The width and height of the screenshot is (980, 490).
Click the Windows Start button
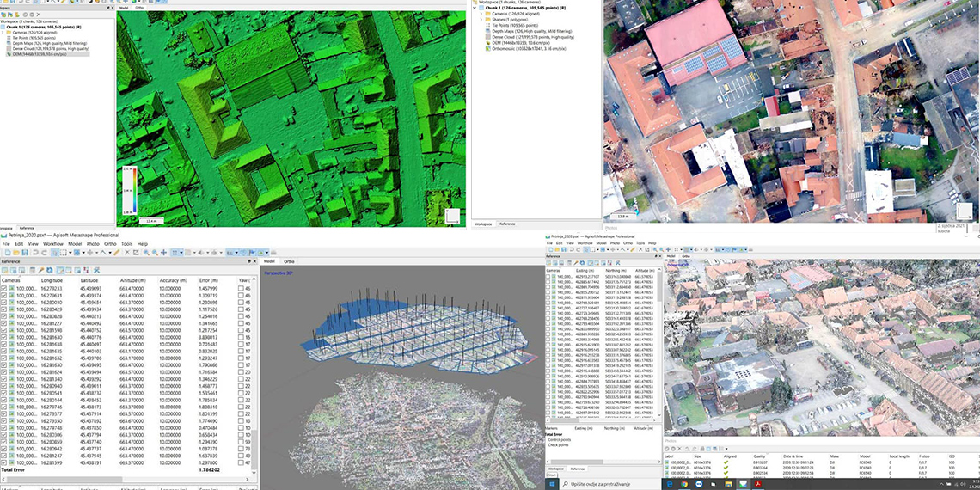pos(551,485)
